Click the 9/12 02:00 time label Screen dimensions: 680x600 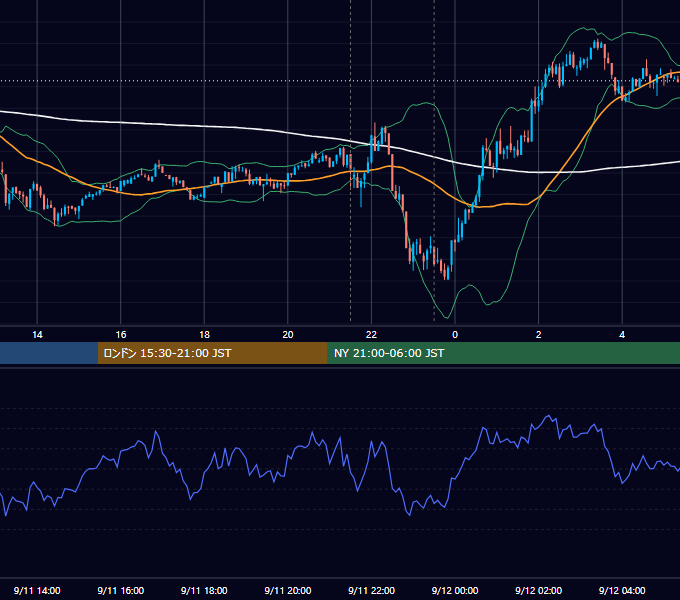click(x=539, y=590)
